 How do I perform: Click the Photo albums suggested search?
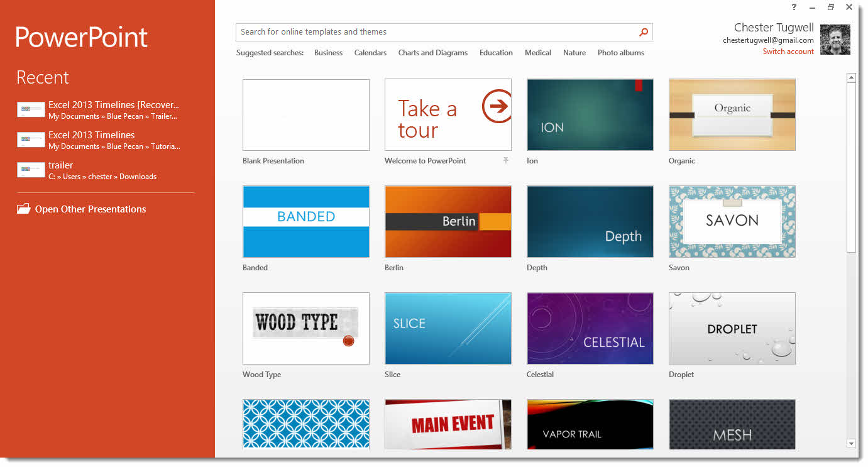pyautogui.click(x=620, y=53)
